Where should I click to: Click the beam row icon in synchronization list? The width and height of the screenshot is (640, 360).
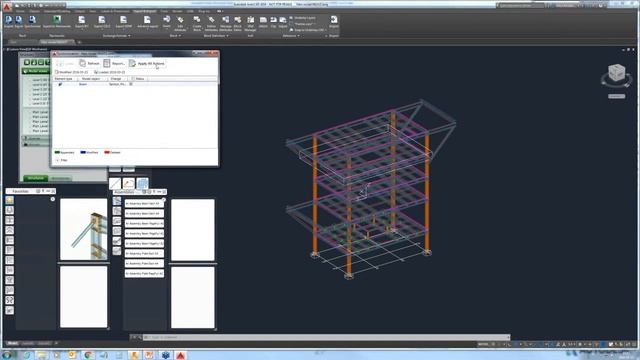[60, 84]
